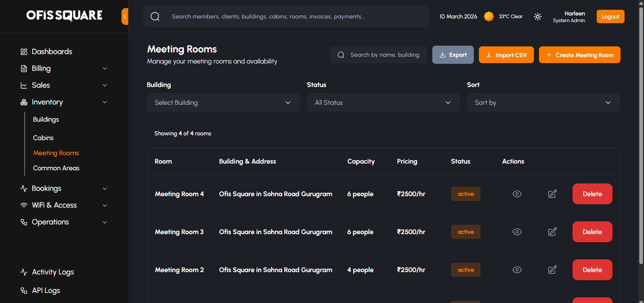The height and width of the screenshot is (303, 644).
Task: Open the Activity Logs pulse icon item
Action: 24,272
